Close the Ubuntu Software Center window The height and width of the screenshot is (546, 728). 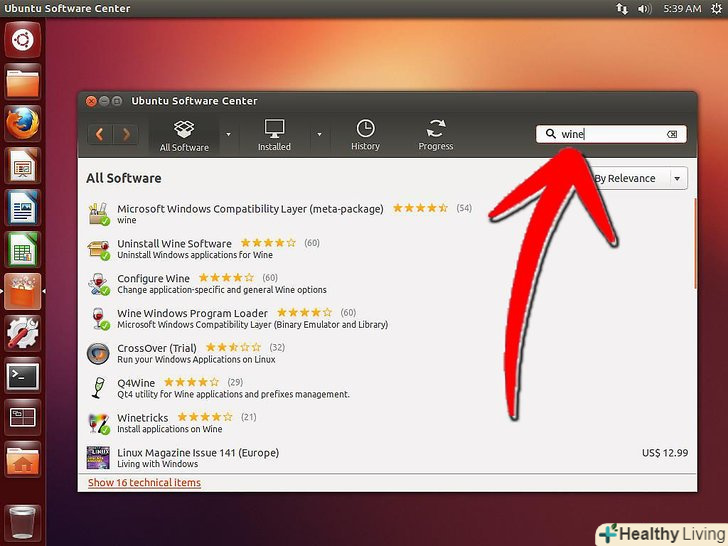click(x=91, y=101)
